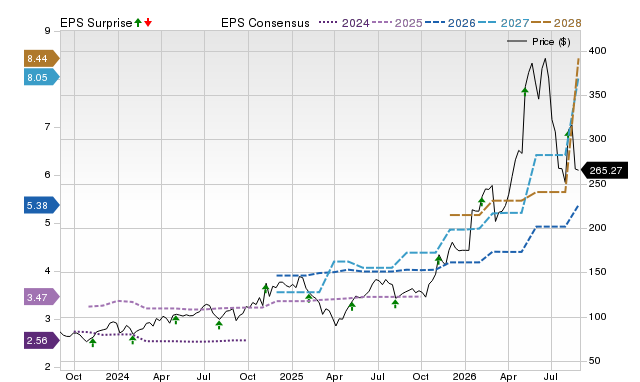The height and width of the screenshot is (382, 640).
Task: Click the red down arrow in the EPS Surprise legend
Action: click(x=148, y=23)
